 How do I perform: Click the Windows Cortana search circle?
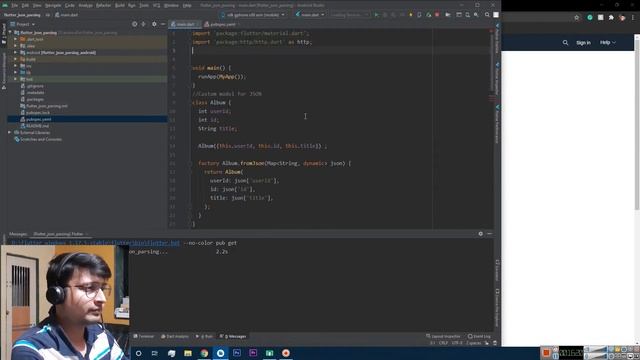pyautogui.click(x=138, y=353)
